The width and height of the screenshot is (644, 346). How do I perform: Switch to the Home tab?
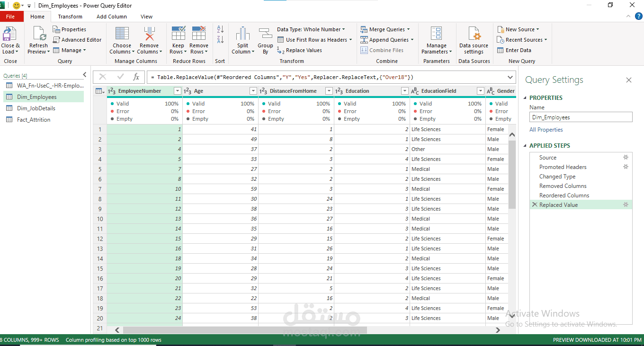click(37, 17)
